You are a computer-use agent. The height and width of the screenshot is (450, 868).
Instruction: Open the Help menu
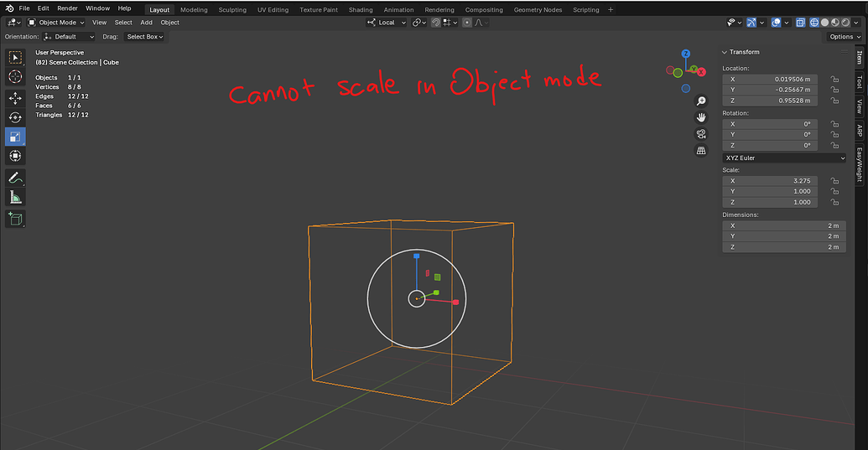[x=125, y=8]
